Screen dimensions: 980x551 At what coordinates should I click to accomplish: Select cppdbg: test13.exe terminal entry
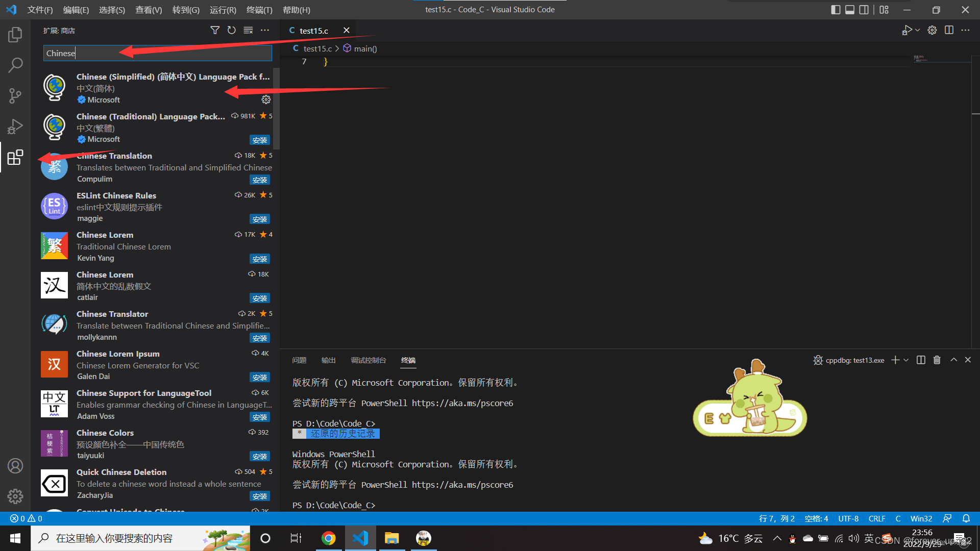[x=849, y=360]
